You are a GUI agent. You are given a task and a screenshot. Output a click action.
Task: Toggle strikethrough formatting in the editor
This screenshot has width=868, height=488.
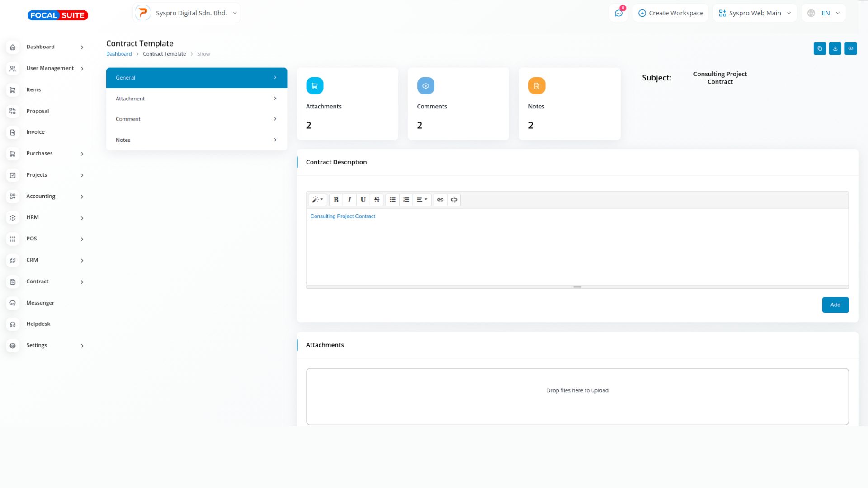(377, 200)
